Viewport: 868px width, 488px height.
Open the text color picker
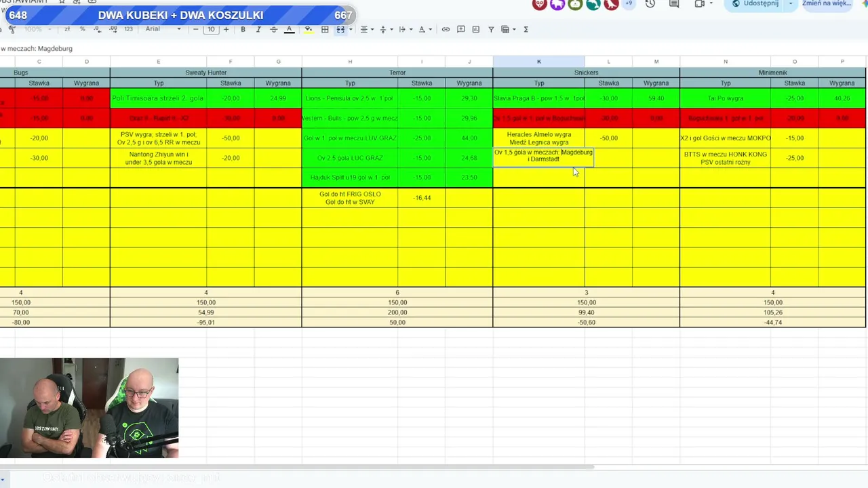coord(289,29)
